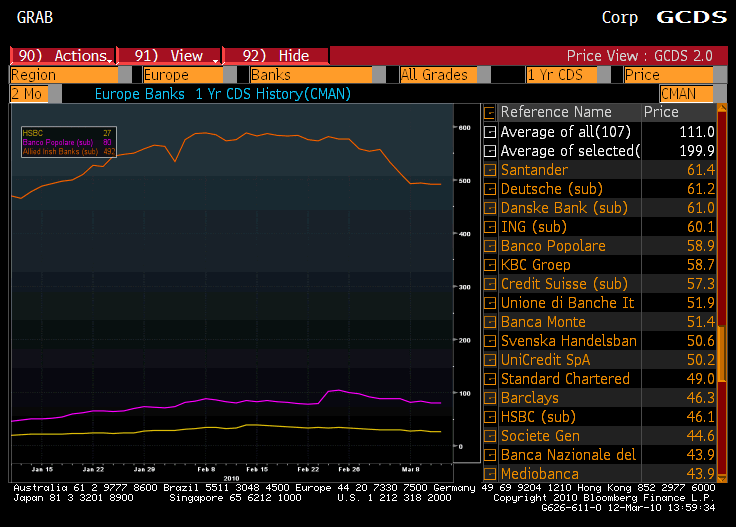The image size is (736, 527).
Task: Open the 90) Actions menu
Action: tap(62, 56)
